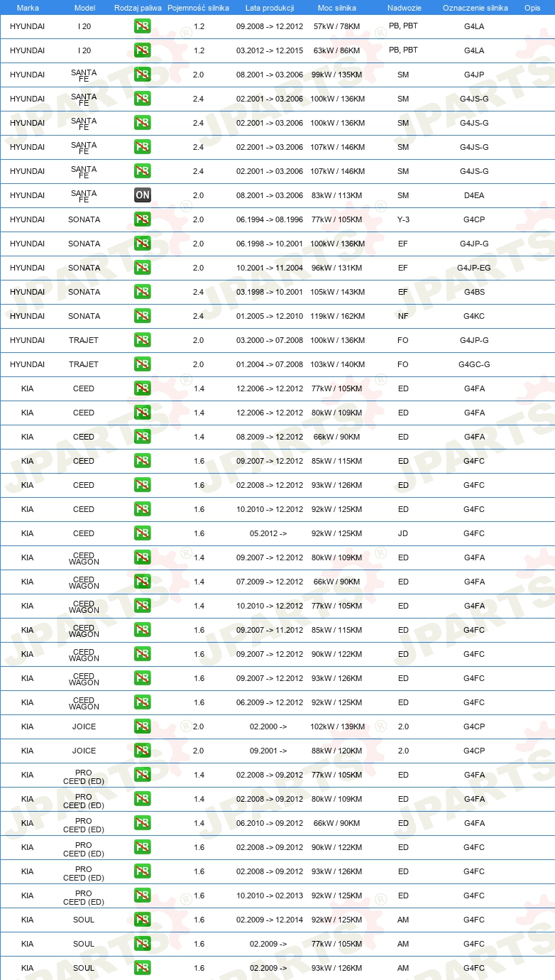The width and height of the screenshot is (555, 980).
Task: Click production years 09.2007 -> 11.2012
Action: [x=270, y=630]
